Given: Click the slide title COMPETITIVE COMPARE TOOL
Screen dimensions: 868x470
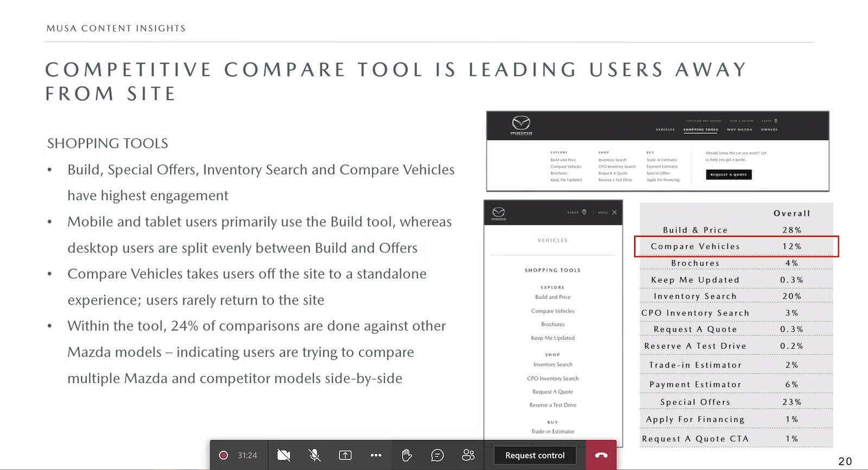Looking at the screenshot, I should (395, 81).
